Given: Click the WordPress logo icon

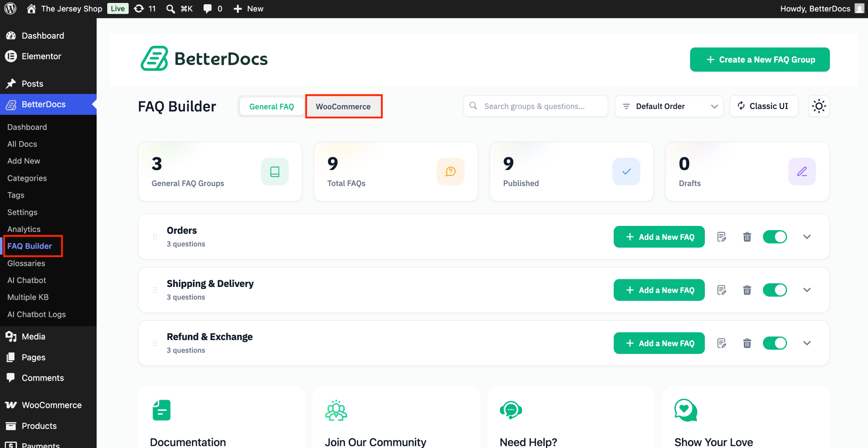Looking at the screenshot, I should 10,8.
